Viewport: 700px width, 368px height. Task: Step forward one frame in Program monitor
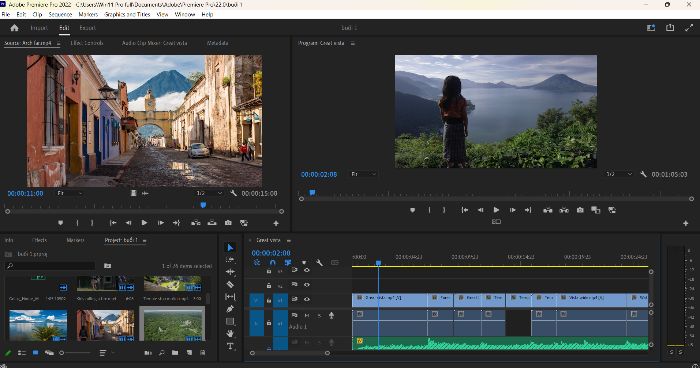512,210
